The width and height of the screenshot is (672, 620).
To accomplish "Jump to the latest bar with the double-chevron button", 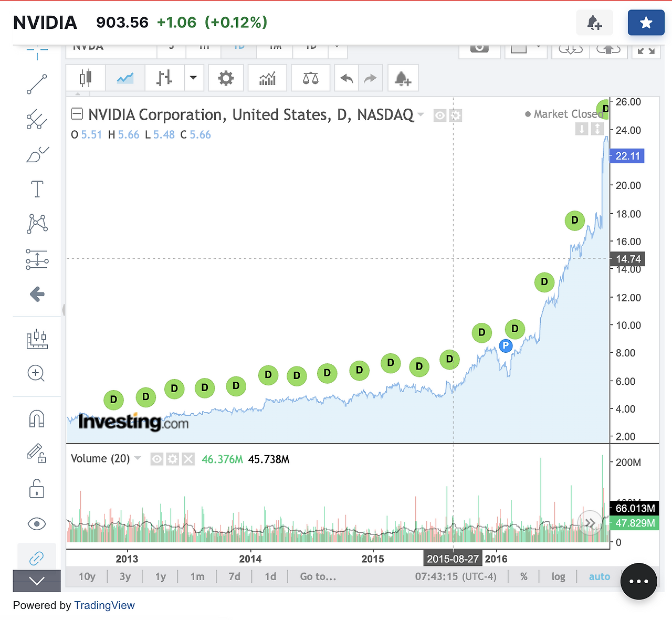I will point(590,523).
